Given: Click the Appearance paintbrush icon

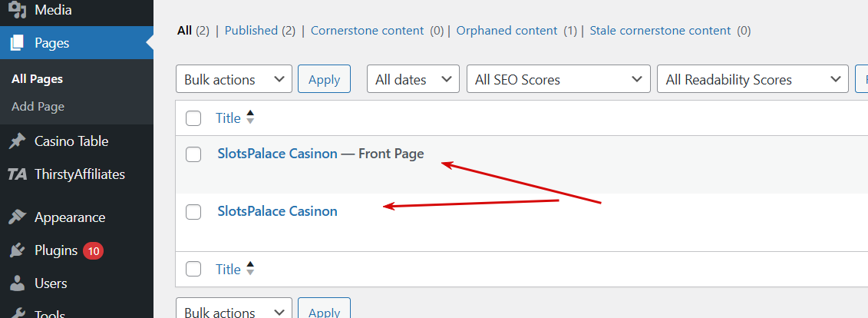Looking at the screenshot, I should click(17, 217).
